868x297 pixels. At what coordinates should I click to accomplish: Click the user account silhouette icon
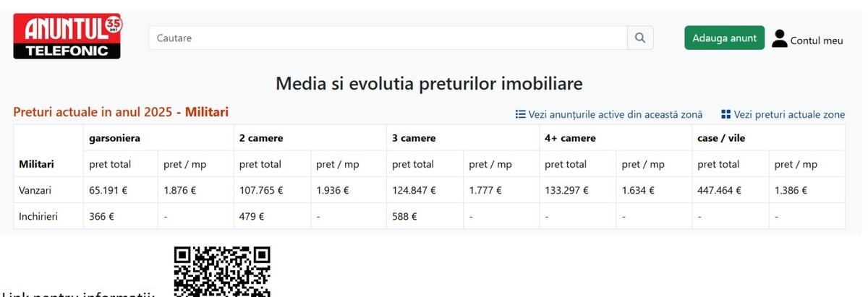pos(779,38)
